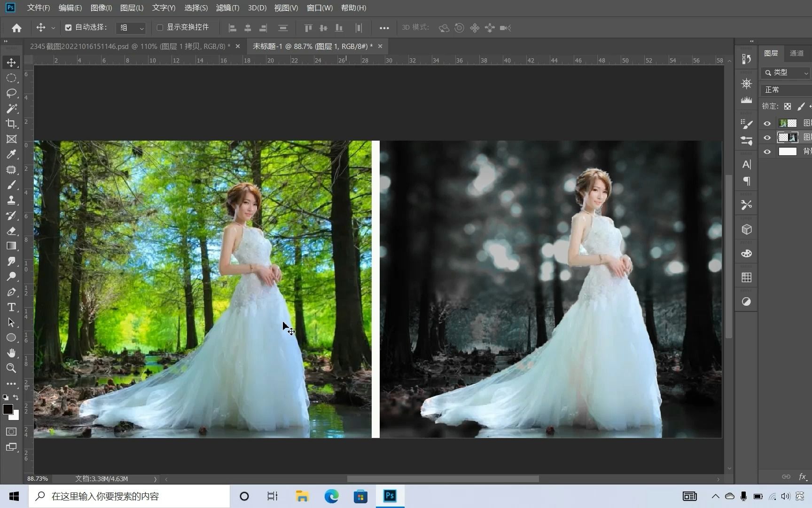Select the Move tool in toolbox

(11, 63)
